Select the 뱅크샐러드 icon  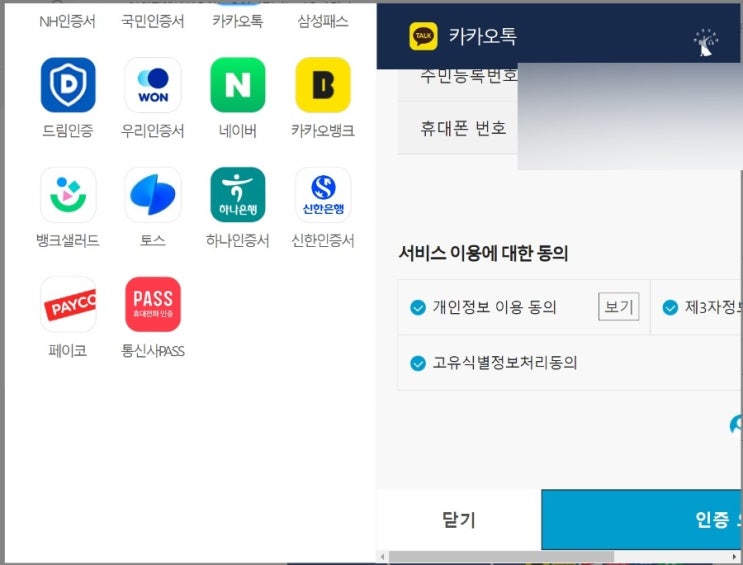point(68,194)
